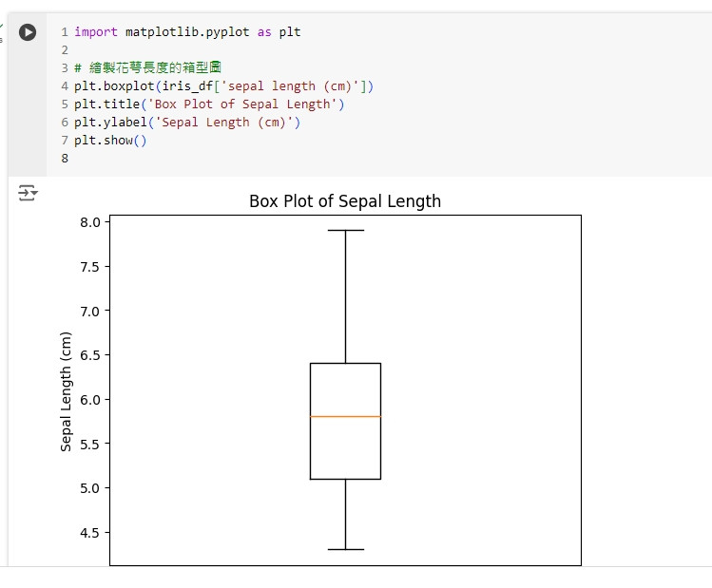712x588 pixels.
Task: Click the upper whisker cap
Action: click(x=346, y=231)
